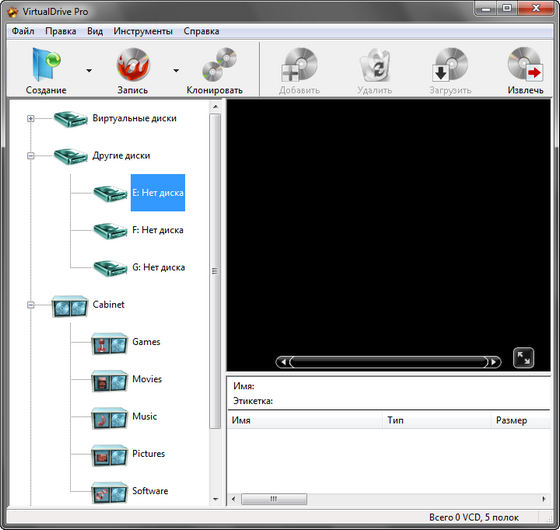Click the tree panel vertical scrollbar thumb
Screen dimensions: 560x530
coord(215,271)
